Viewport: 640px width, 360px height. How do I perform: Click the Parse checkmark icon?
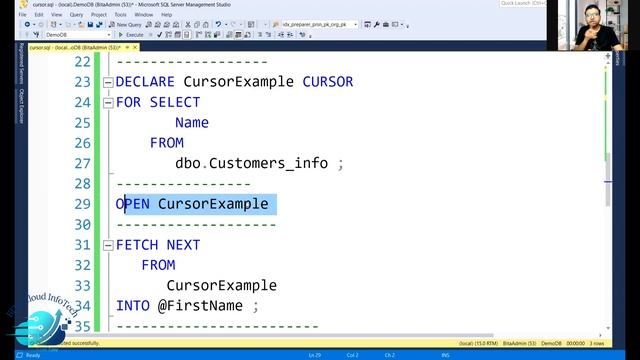(x=160, y=35)
